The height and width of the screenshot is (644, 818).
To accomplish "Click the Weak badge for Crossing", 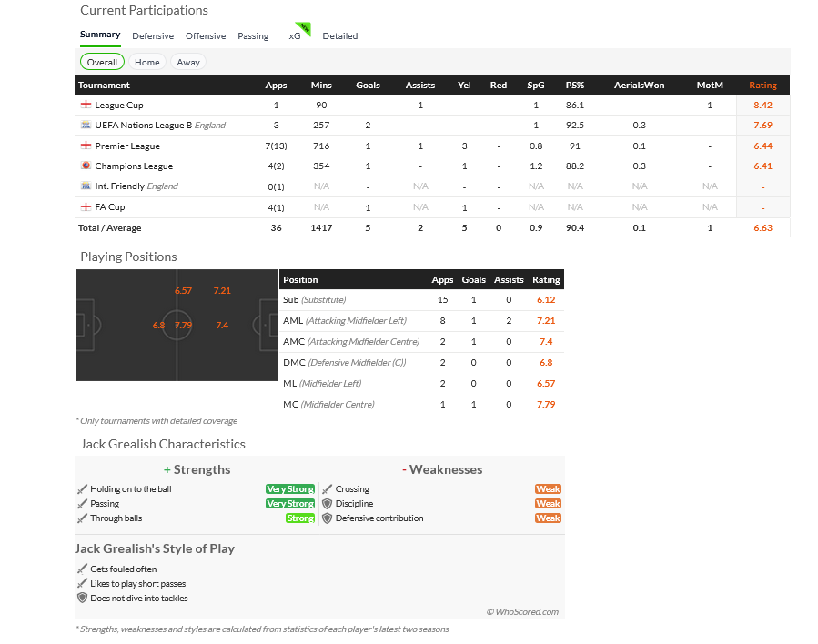I will [549, 489].
